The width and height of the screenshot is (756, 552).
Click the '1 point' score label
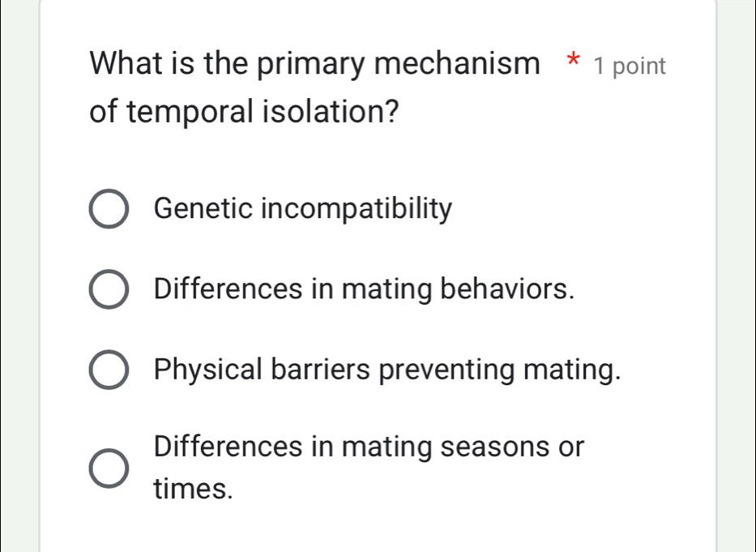(630, 66)
